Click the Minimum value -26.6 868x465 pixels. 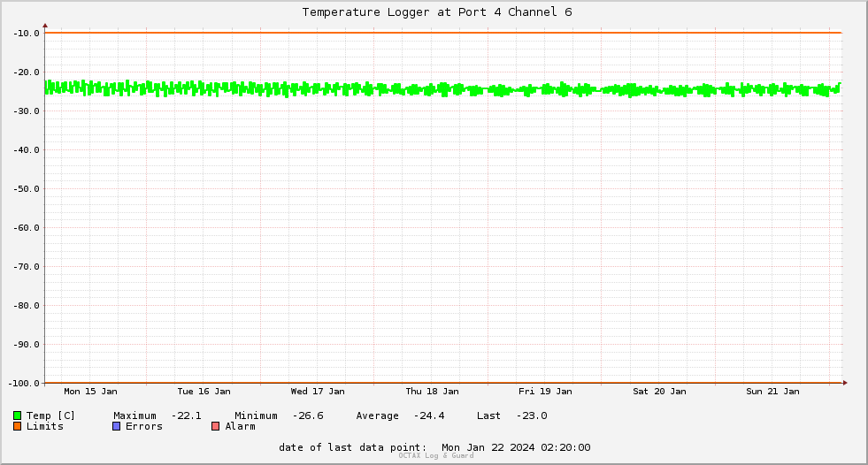pyautogui.click(x=308, y=415)
